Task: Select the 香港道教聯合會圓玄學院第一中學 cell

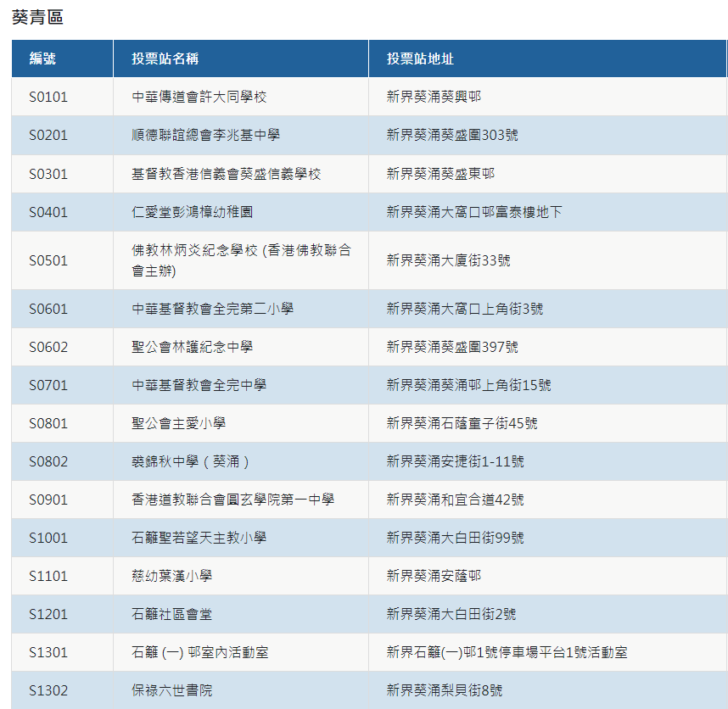Action: [233, 500]
